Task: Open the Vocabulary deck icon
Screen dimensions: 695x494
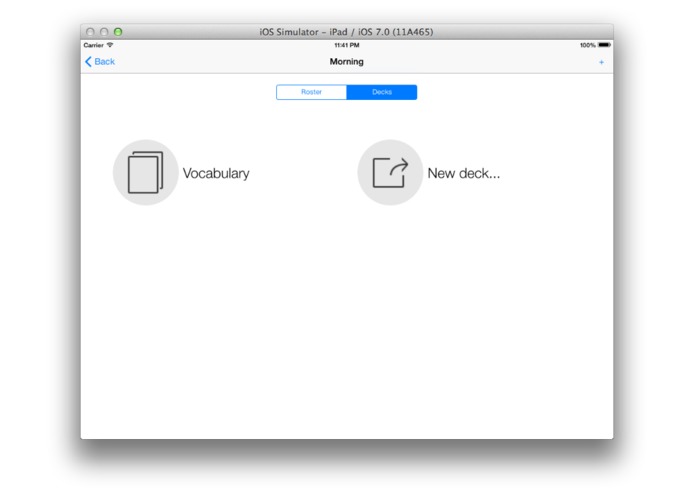Action: [x=145, y=172]
